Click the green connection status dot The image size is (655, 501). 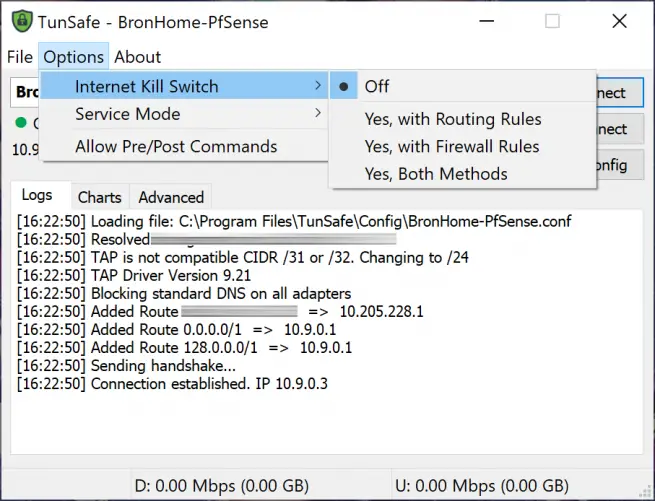(x=19, y=124)
